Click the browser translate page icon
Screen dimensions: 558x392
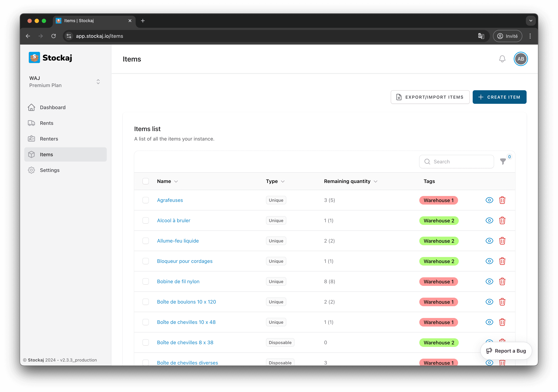[481, 36]
